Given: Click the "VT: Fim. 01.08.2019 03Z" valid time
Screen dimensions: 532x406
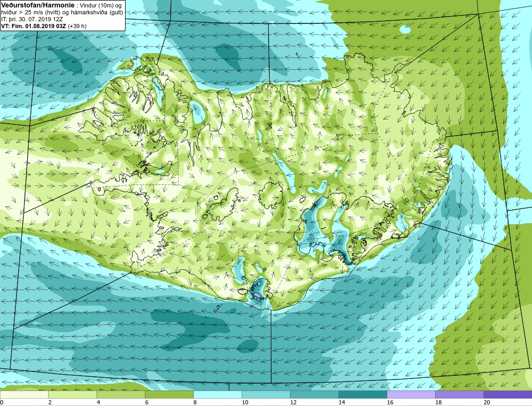Looking at the screenshot, I should click(x=34, y=26).
